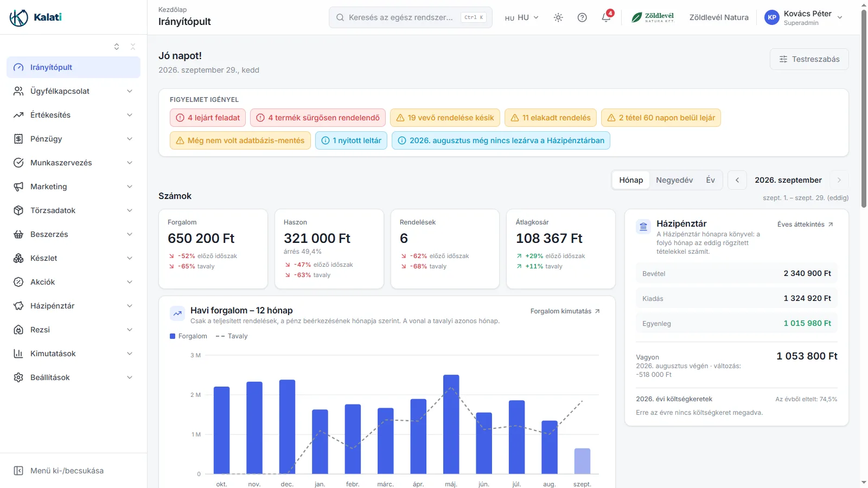Select the Év period tab
This screenshot has height=488, width=868.
[x=710, y=180]
